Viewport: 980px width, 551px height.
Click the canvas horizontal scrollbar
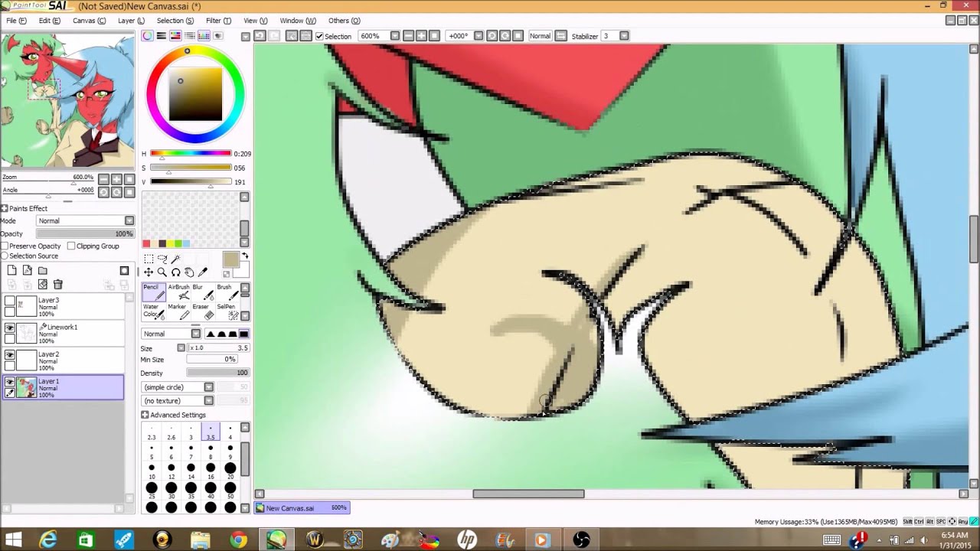tap(528, 494)
